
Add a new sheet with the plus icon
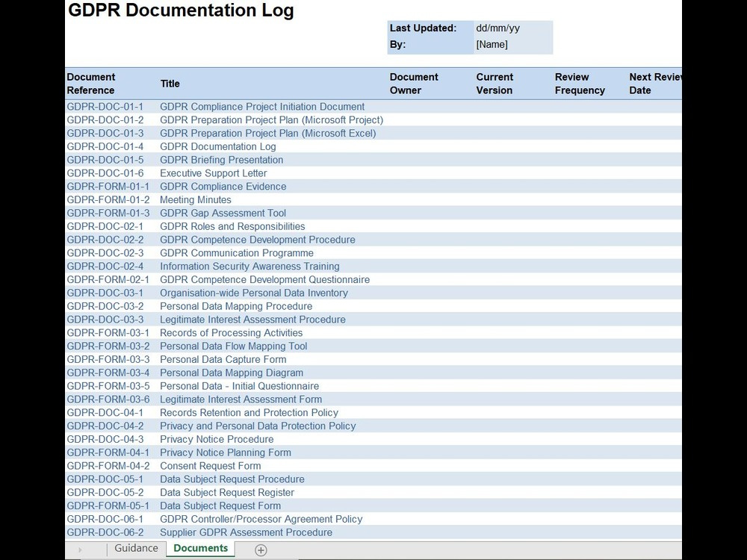coord(261,550)
